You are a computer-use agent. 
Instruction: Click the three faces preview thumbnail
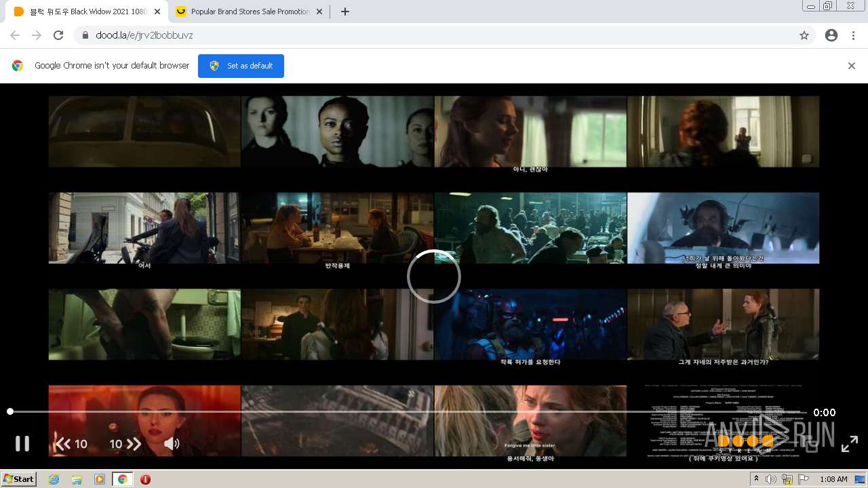(338, 131)
